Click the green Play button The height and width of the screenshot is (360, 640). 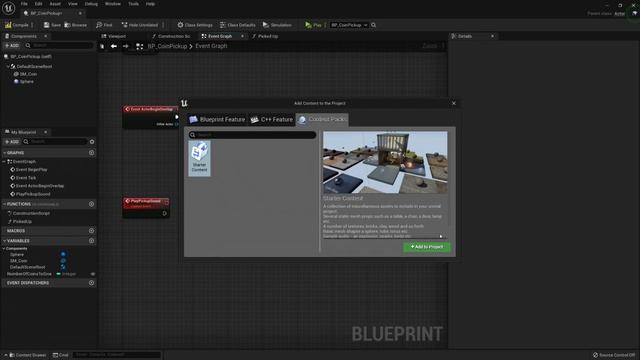[x=313, y=25]
